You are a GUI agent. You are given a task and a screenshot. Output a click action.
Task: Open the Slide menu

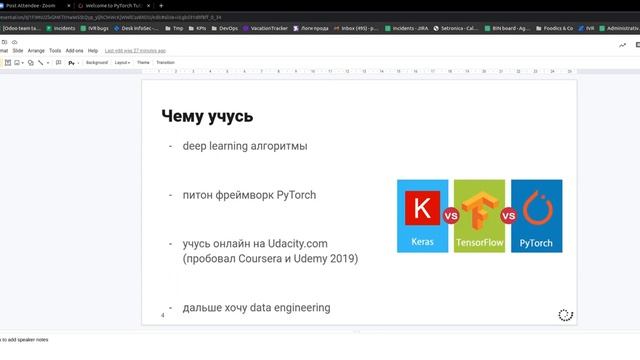tap(18, 51)
